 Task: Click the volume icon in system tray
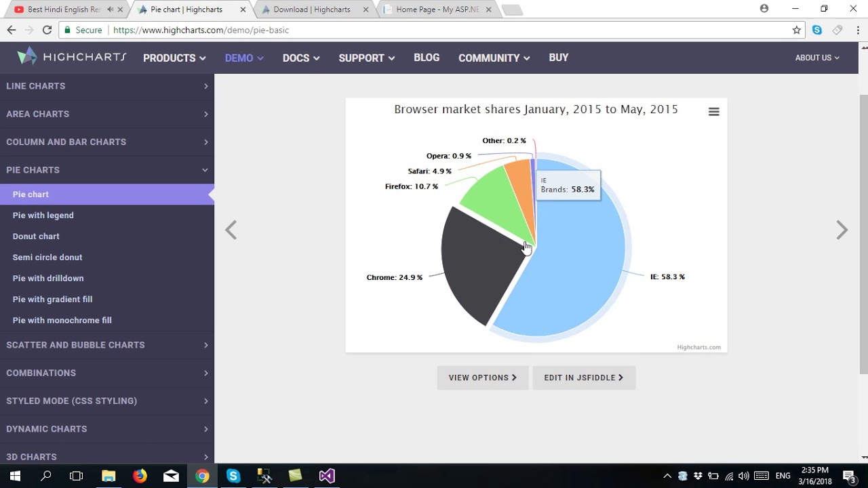[744, 476]
